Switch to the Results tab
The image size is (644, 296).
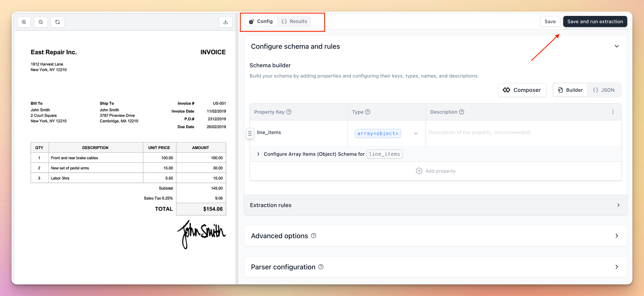pos(294,21)
